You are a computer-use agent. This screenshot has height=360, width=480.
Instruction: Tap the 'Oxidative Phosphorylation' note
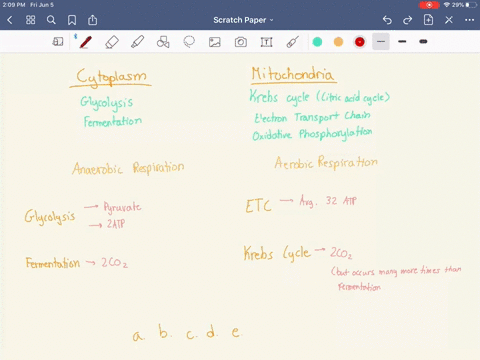point(312,134)
